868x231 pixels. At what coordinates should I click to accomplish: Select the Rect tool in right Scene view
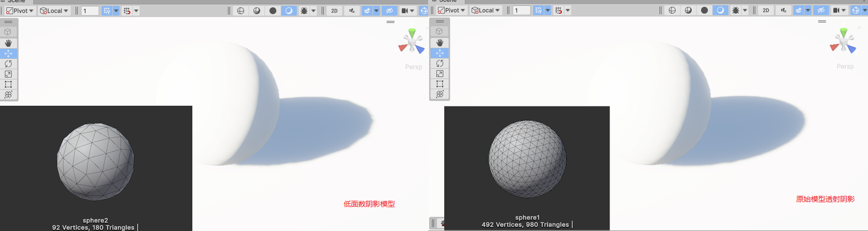point(439,84)
